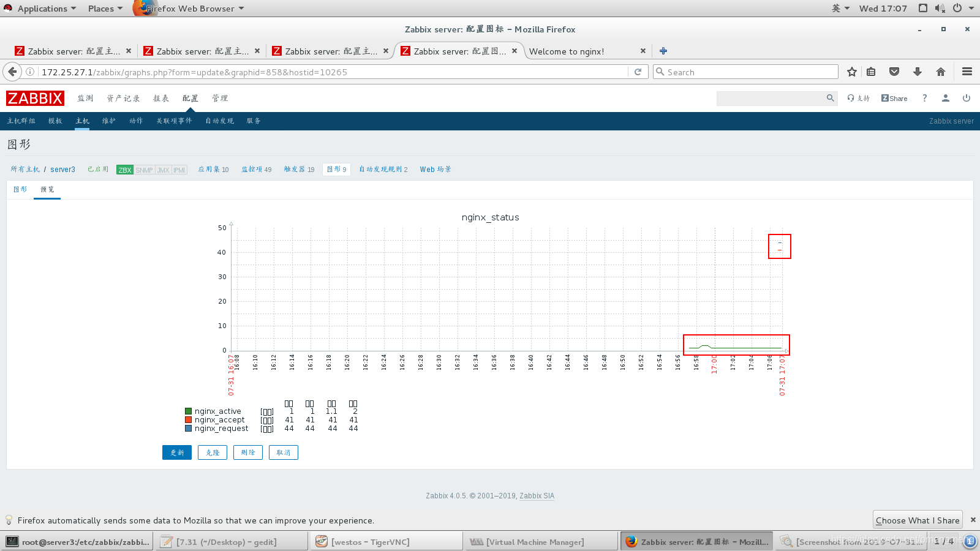Click the 取消 button

284,452
